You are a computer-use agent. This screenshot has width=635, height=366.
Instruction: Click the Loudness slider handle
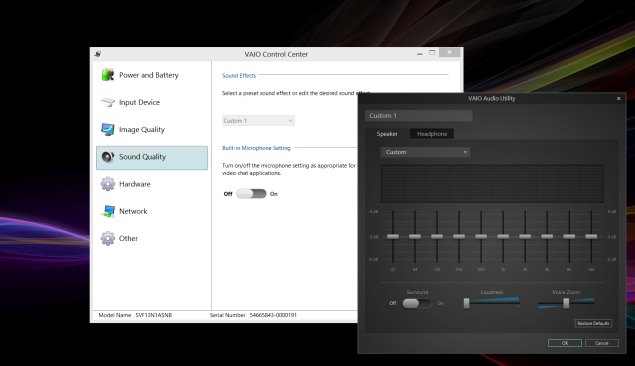click(x=467, y=303)
